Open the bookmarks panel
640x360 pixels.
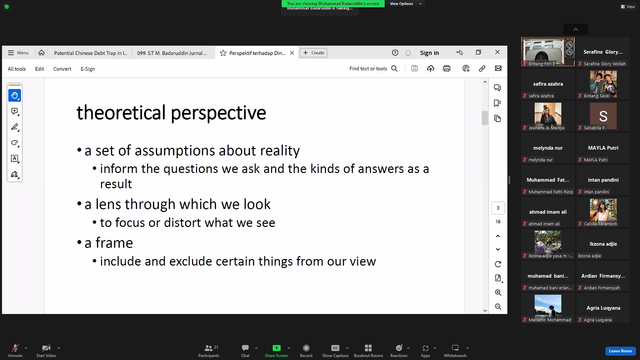coord(497,103)
